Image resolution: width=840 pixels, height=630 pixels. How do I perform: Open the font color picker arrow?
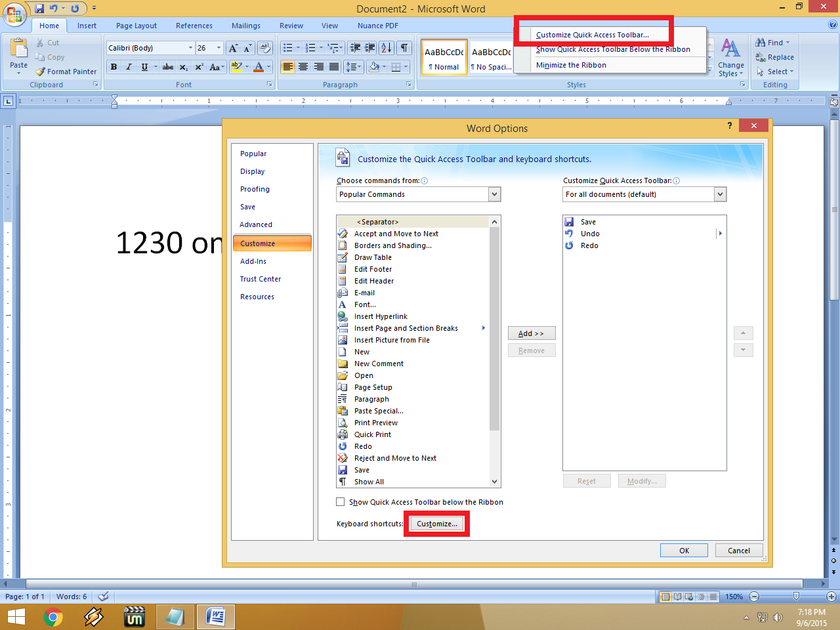pyautogui.click(x=269, y=67)
